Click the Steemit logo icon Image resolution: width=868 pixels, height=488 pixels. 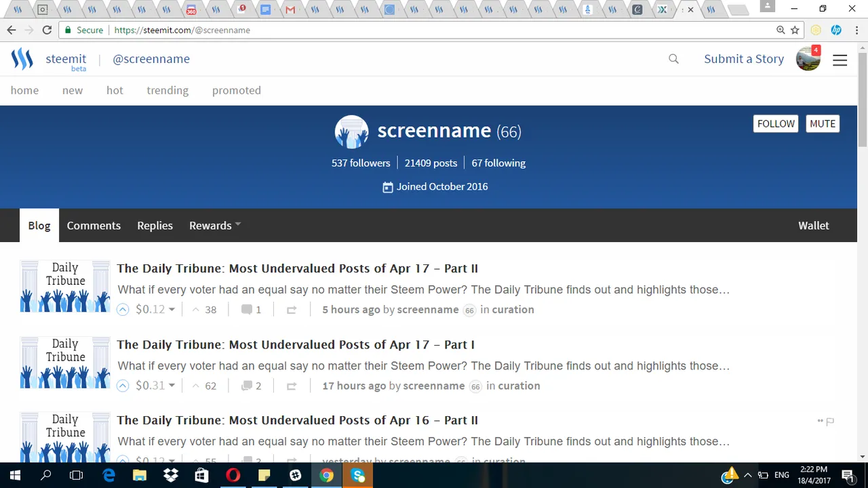click(x=22, y=59)
